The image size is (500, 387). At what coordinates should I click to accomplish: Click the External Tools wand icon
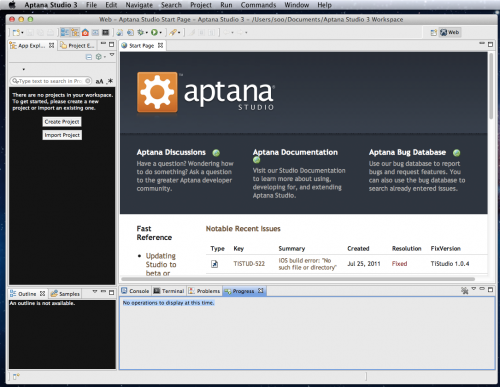[173, 32]
